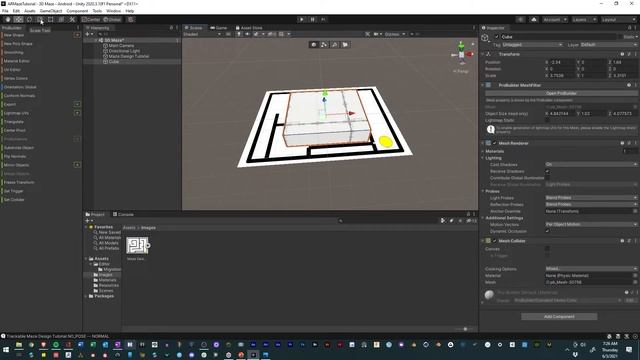Select ProBuilder edge selection mode
This screenshot has height=360, width=640.
click(335, 45)
